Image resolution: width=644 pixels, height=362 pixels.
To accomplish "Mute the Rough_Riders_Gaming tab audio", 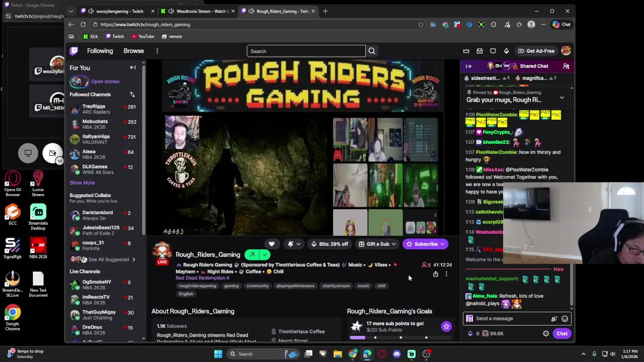I will tap(251, 11).
